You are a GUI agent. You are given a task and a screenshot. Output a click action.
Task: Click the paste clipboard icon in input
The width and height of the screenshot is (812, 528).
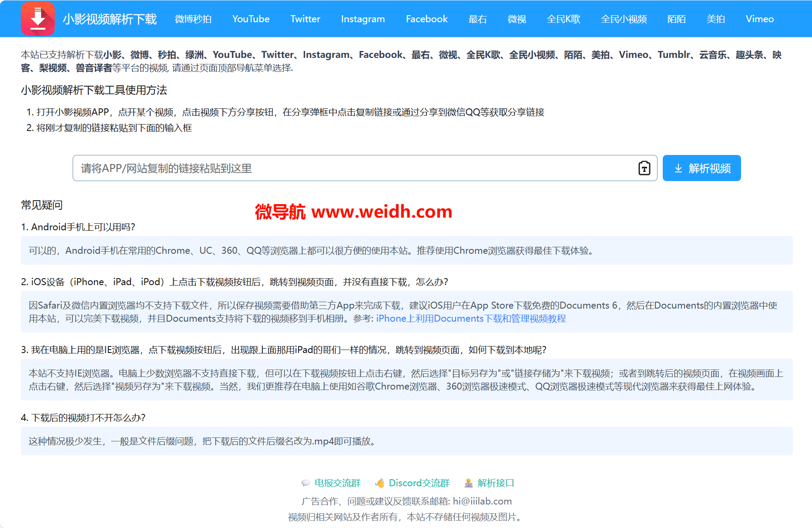(644, 168)
